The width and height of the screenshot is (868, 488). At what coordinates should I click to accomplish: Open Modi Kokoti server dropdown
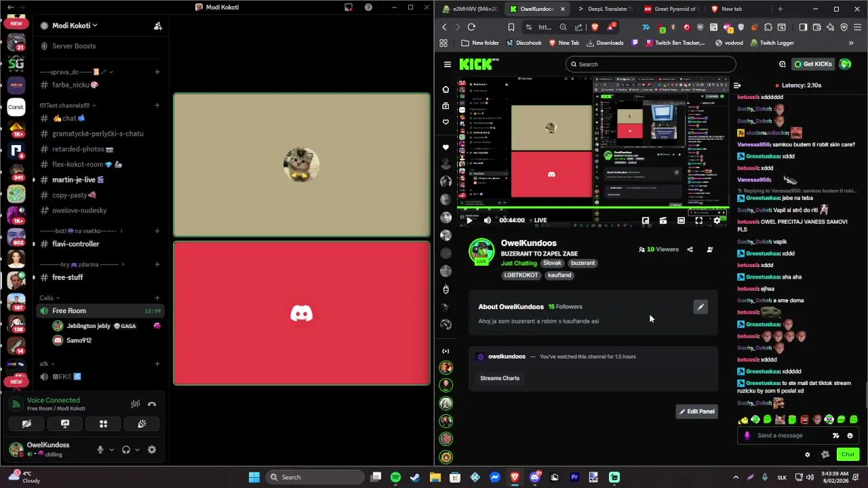[75, 26]
